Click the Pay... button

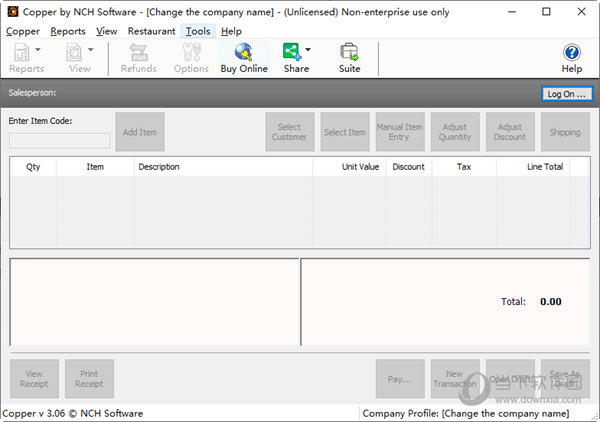[400, 379]
